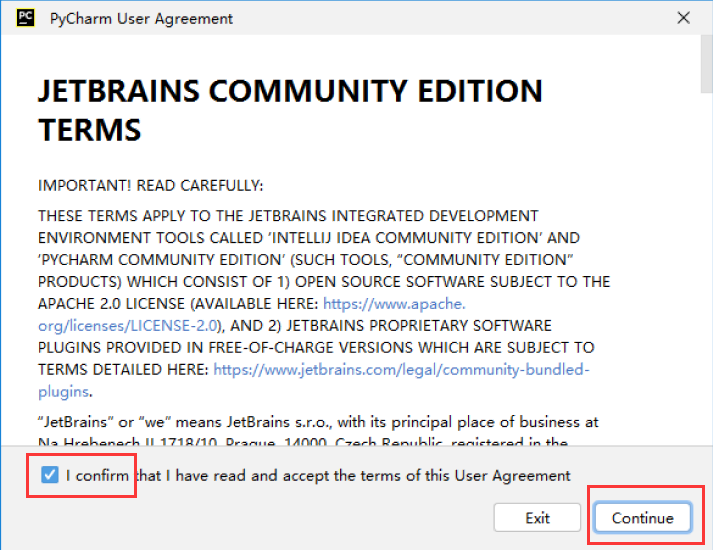Close the PyCharm User Agreement window
Screen dimensions: 713x550
[684, 18]
